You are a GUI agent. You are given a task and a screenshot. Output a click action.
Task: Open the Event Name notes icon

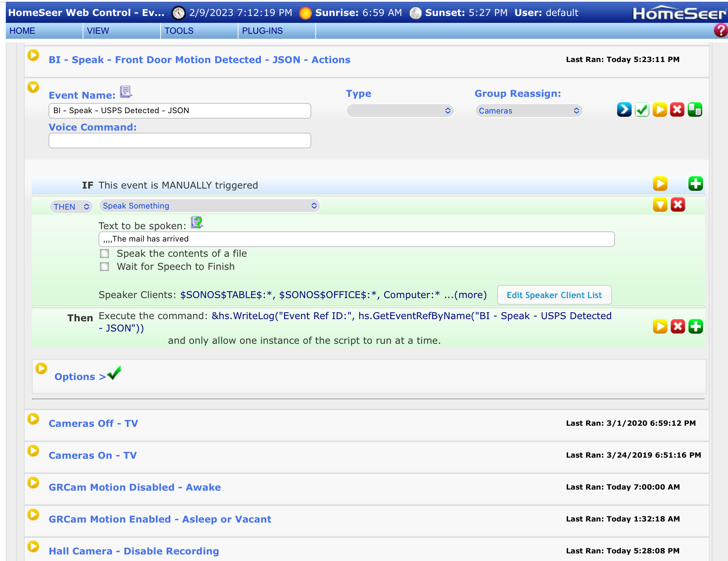pyautogui.click(x=126, y=92)
